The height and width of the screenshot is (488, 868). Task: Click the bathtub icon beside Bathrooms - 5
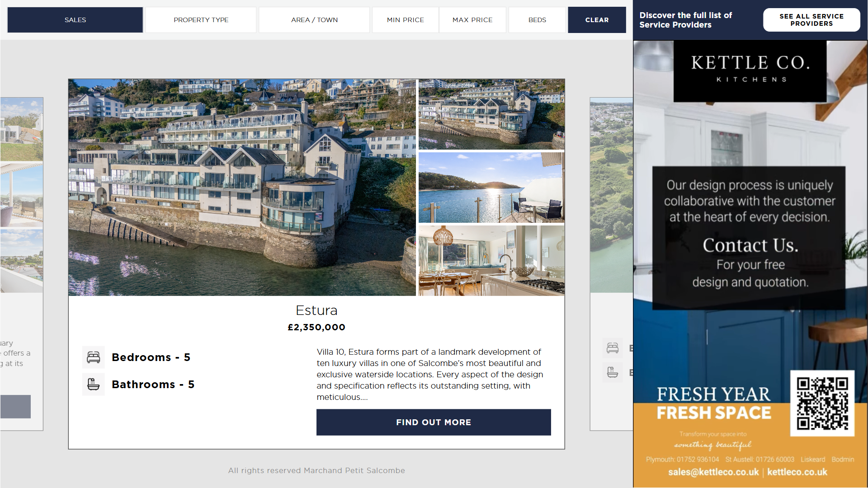pyautogui.click(x=94, y=385)
